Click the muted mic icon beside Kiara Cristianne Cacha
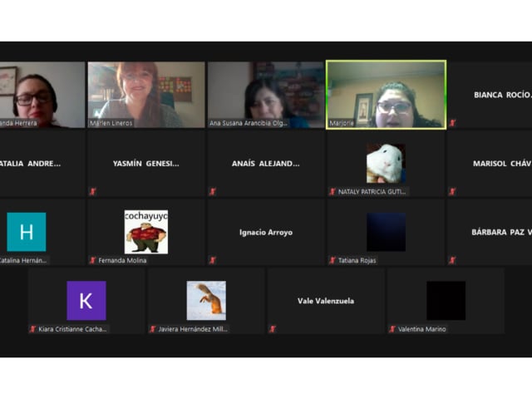 point(32,329)
